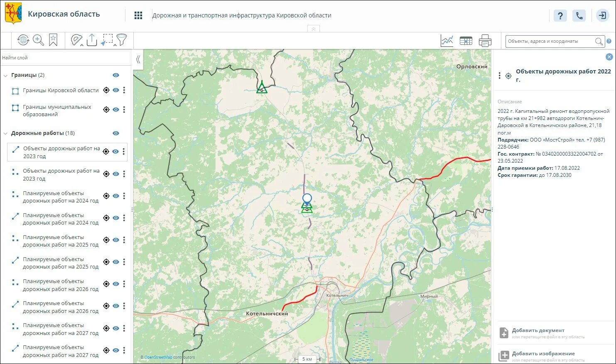The height and width of the screenshot is (364, 616).
Task: Toggle visibility of Границы group
Action: click(116, 75)
